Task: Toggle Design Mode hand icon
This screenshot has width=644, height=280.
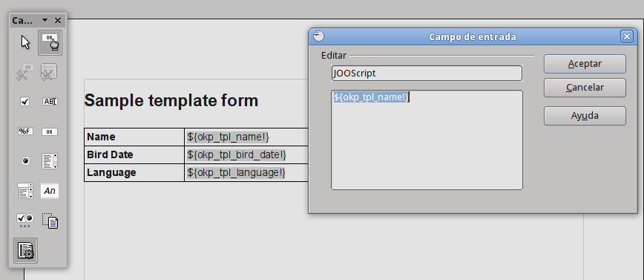Action: 50,42
